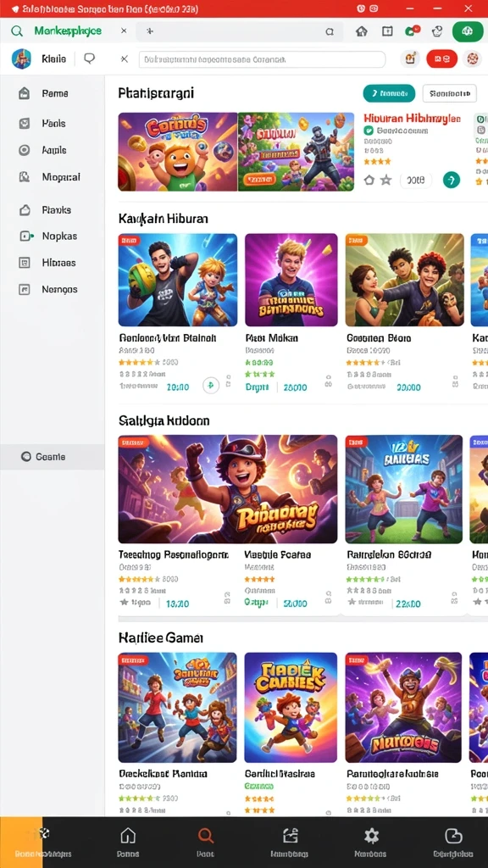Click the green arrow circle in featured card
The width and height of the screenshot is (488, 868).
[x=452, y=180]
